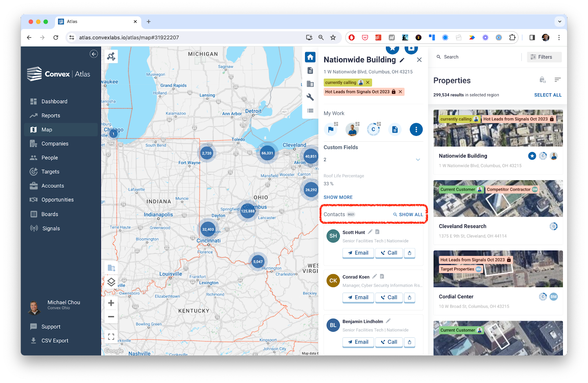588x383 pixels.
Task: Click the map layers icon
Action: click(x=111, y=282)
